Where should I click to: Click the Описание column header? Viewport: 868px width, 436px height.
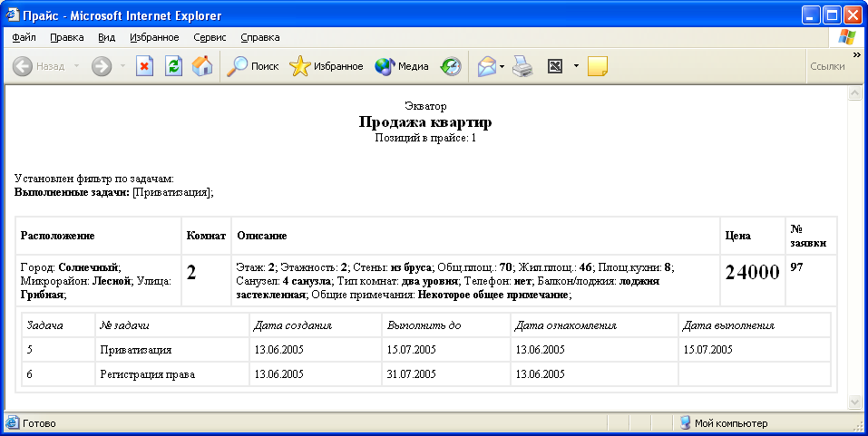[262, 236]
